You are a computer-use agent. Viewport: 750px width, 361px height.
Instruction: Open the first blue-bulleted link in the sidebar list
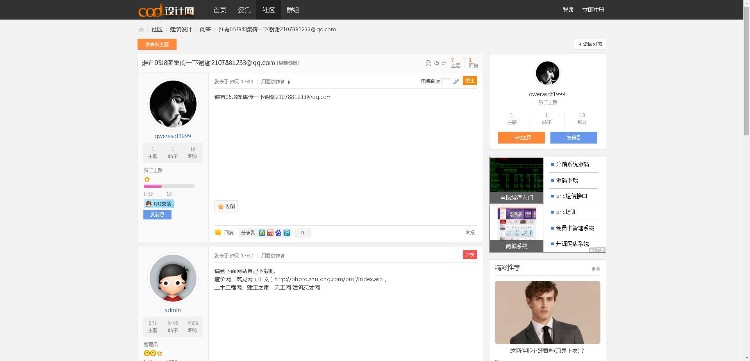[x=572, y=164]
